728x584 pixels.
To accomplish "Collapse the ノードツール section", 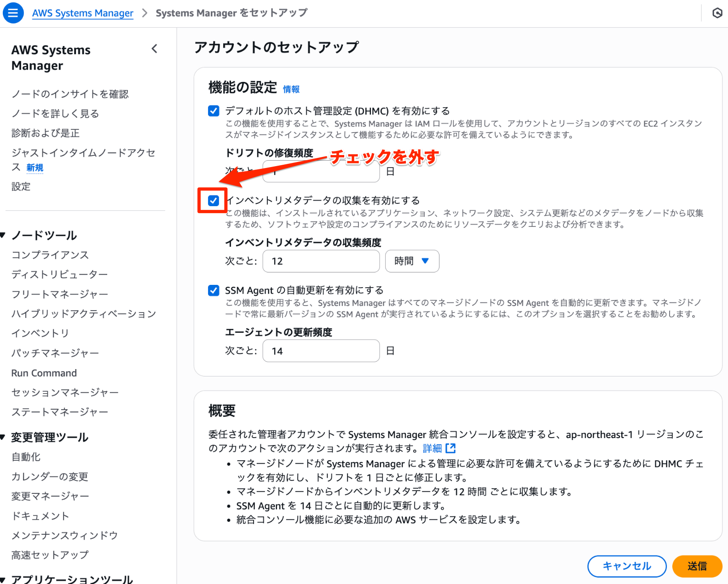I will 3,236.
